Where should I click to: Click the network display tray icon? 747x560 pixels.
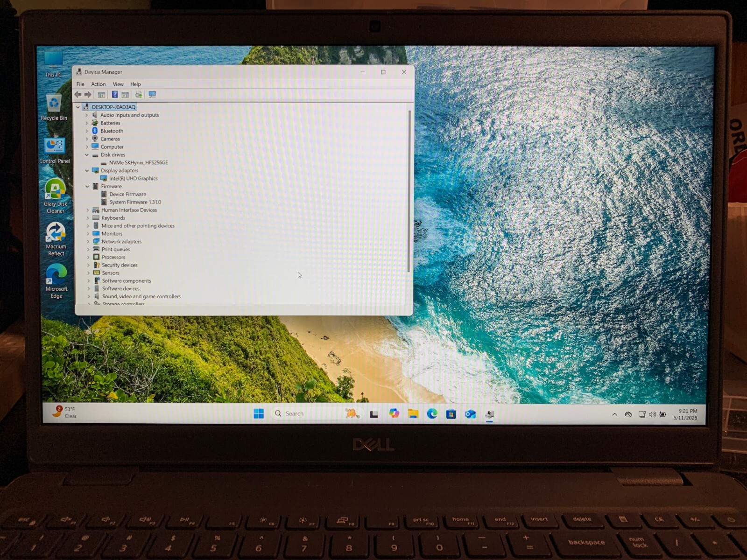[x=642, y=414]
